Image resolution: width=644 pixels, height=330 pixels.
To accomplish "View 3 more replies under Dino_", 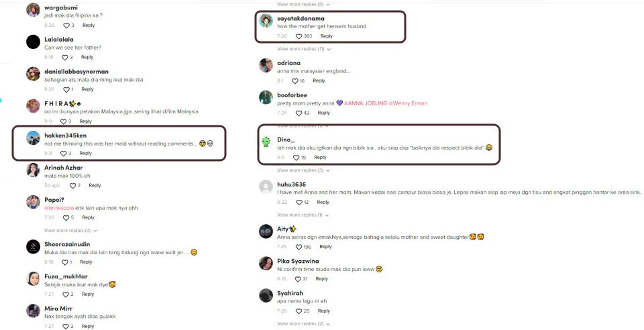I will point(300,170).
